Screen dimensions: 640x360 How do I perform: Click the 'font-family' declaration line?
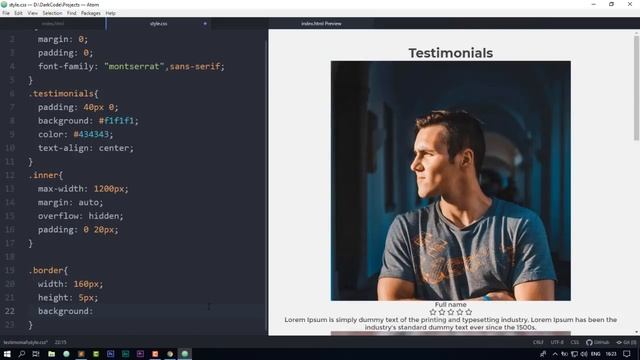(x=131, y=66)
